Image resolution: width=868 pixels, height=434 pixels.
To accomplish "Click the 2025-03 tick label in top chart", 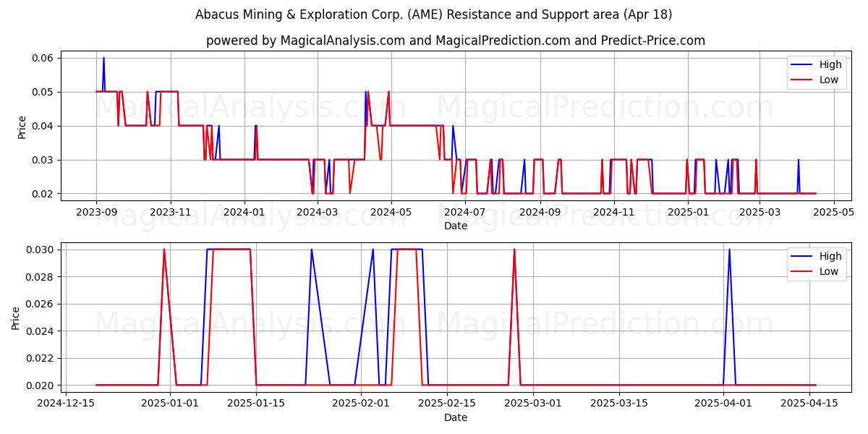I will [761, 212].
